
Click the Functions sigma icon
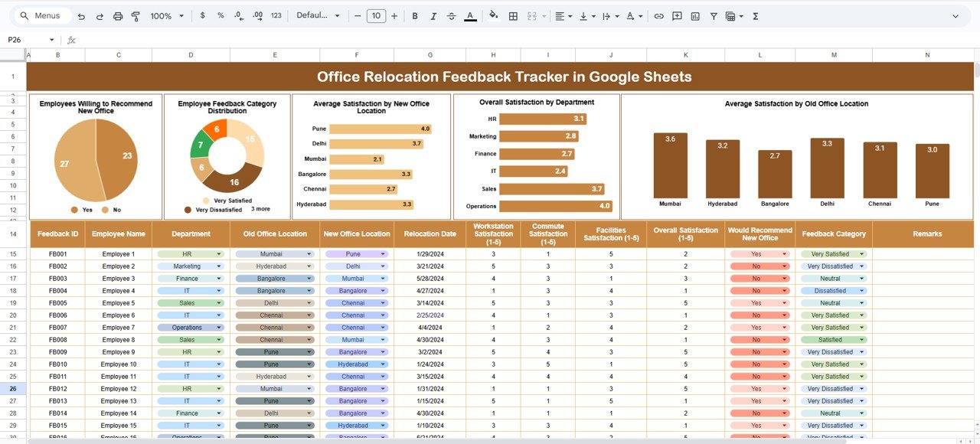click(755, 16)
